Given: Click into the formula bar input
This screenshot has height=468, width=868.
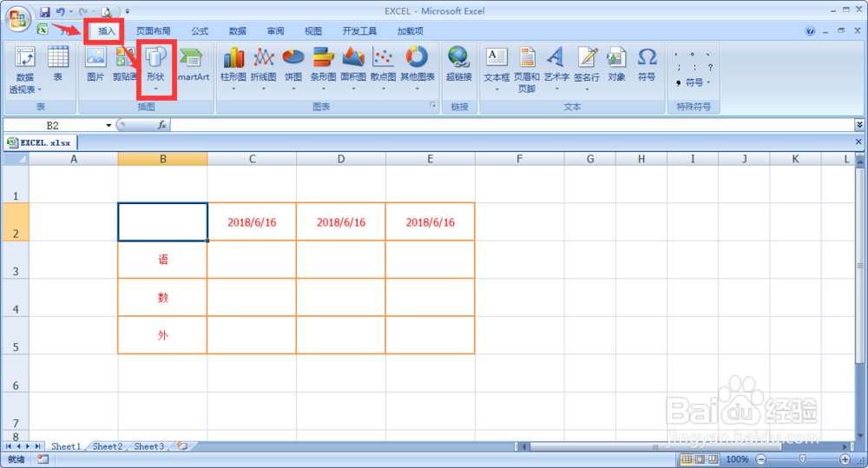Looking at the screenshot, I should (x=511, y=125).
